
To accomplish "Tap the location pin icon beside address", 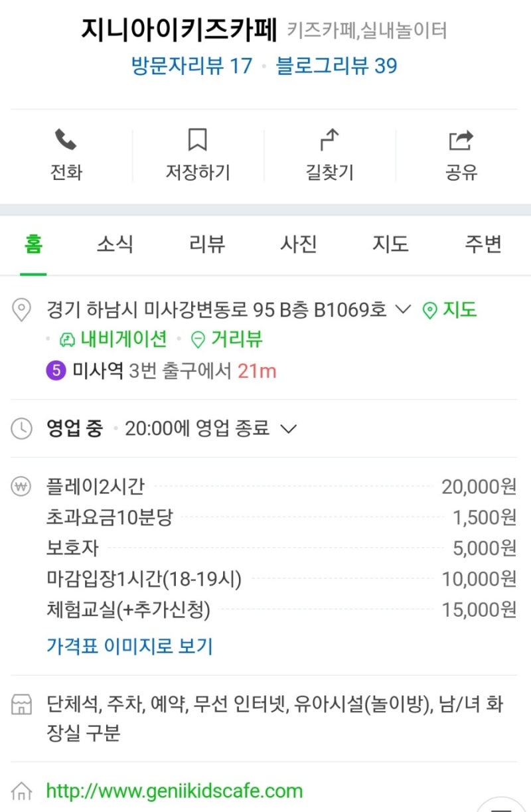I will [22, 310].
